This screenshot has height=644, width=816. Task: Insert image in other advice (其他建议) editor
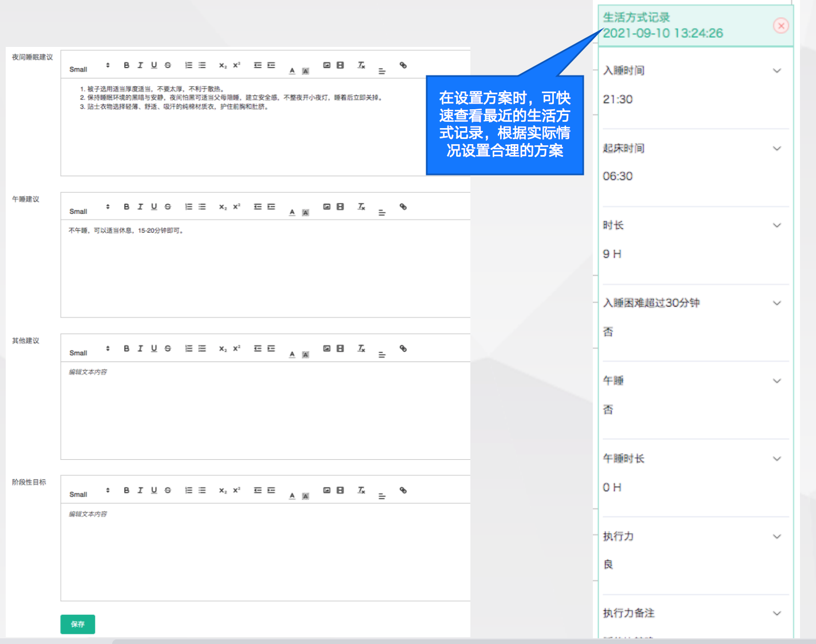click(327, 348)
